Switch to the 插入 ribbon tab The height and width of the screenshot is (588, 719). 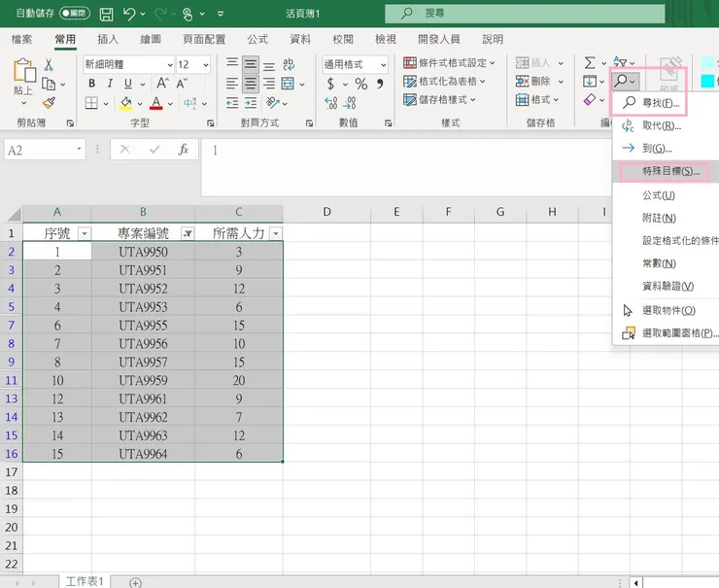(109, 39)
